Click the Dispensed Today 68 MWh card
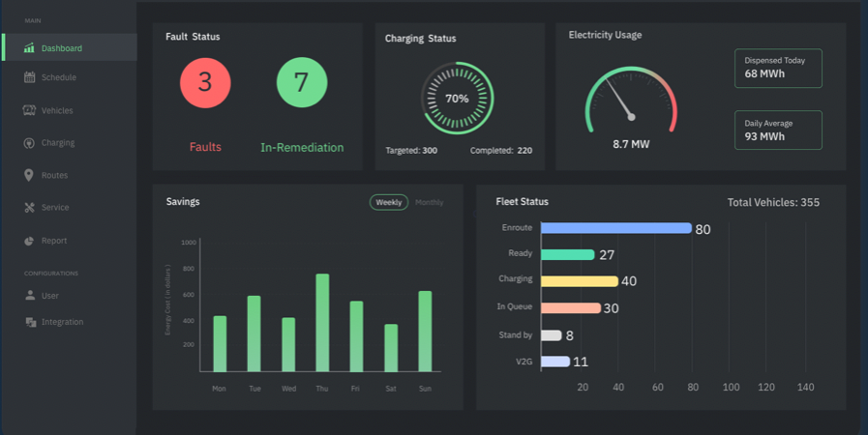Image resolution: width=868 pixels, height=435 pixels. click(x=778, y=68)
